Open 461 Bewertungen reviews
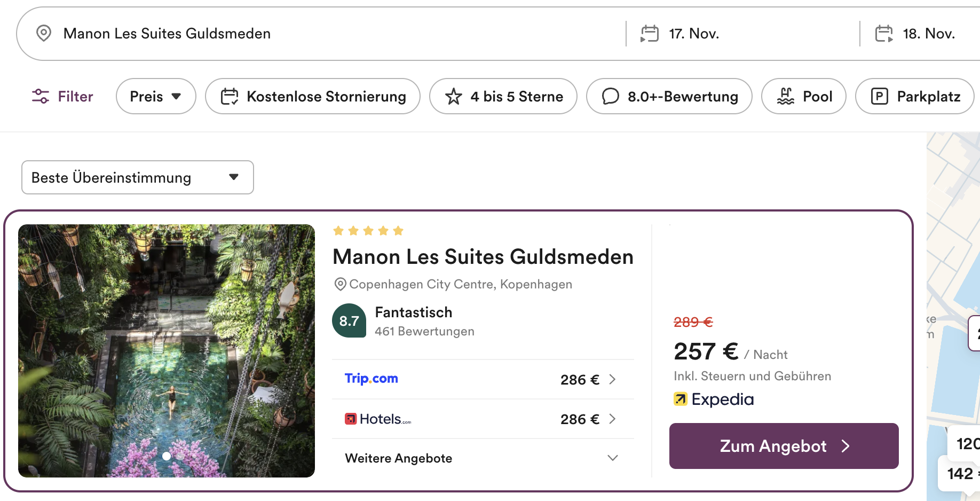Viewport: 980px width, 501px height. 424,331
